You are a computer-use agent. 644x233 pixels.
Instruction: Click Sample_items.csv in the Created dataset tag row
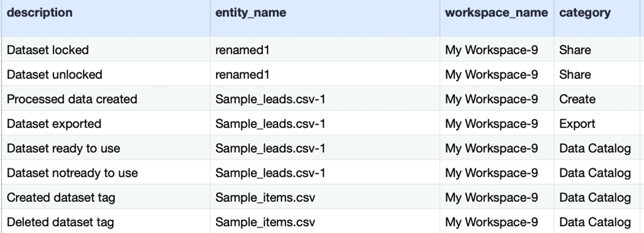(265, 197)
